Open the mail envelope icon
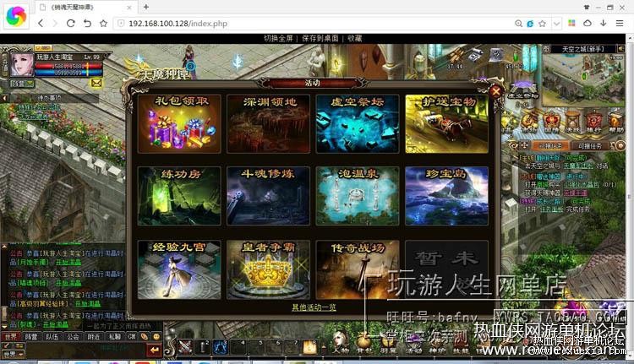634x364 pixels. coord(96,83)
